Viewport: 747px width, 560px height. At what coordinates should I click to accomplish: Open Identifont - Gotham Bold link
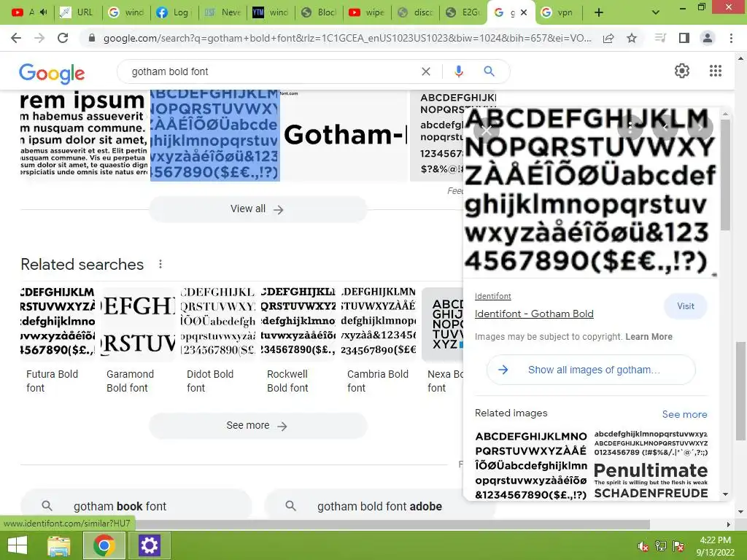(534, 314)
